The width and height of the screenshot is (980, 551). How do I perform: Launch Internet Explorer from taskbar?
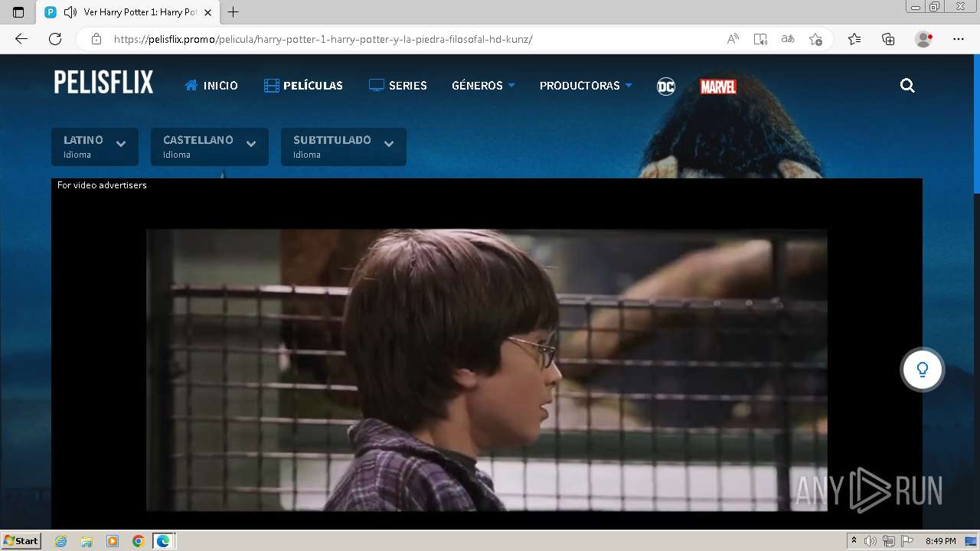(x=60, y=541)
